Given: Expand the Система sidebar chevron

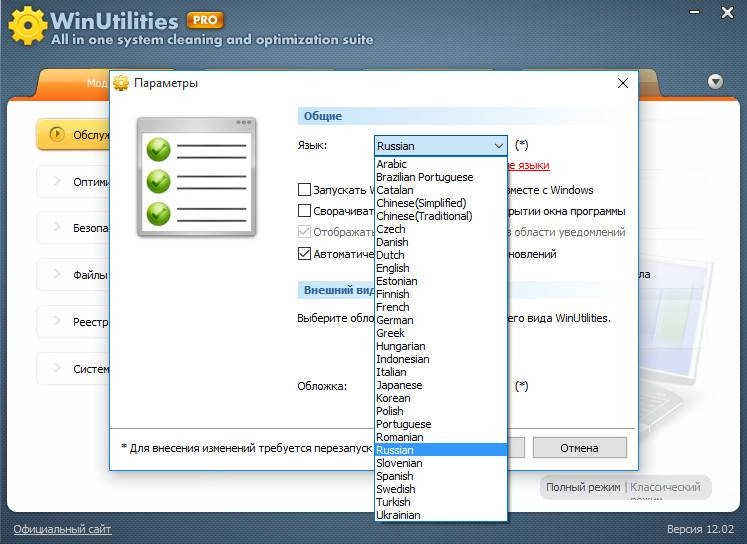Looking at the screenshot, I should pyautogui.click(x=57, y=368).
